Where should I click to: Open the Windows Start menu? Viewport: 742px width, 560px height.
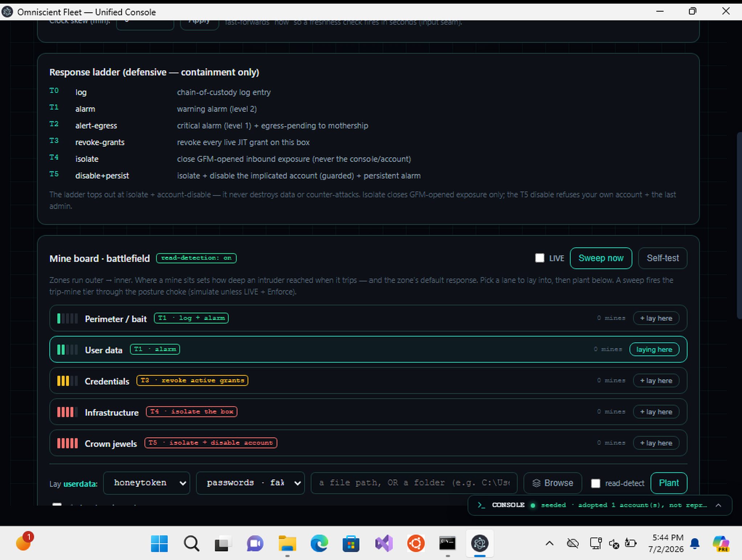click(159, 543)
